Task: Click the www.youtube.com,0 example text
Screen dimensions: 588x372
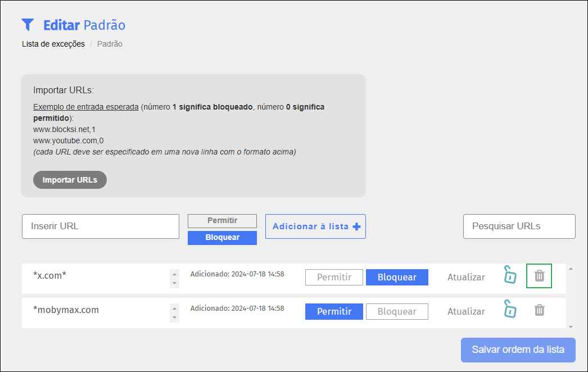Action: (x=68, y=140)
